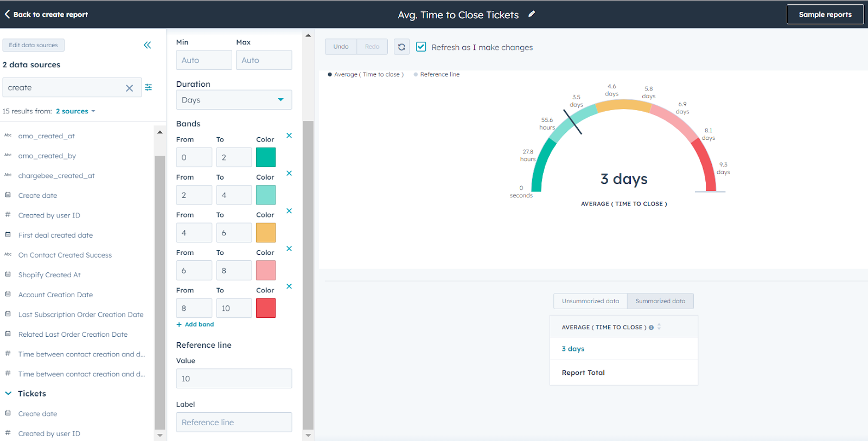The image size is (868, 441).
Task: Remove the 4 to 6 band
Action: [289, 211]
